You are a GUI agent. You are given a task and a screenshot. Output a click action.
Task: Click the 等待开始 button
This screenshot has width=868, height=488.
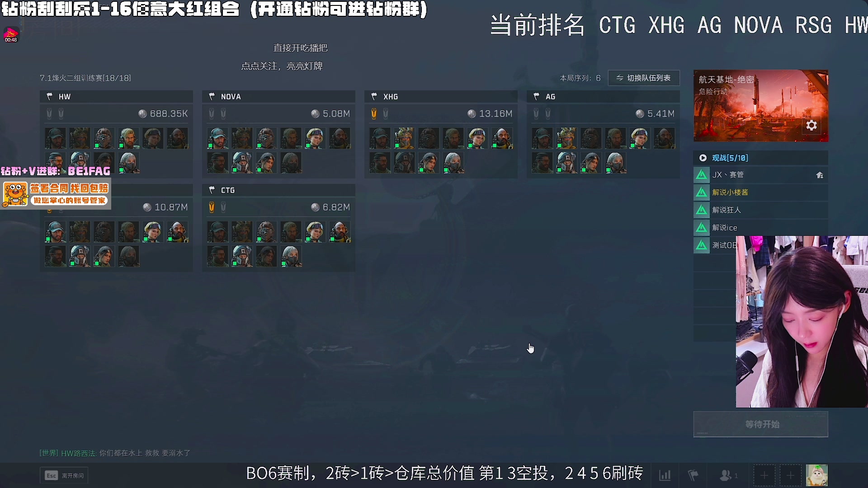tap(761, 424)
